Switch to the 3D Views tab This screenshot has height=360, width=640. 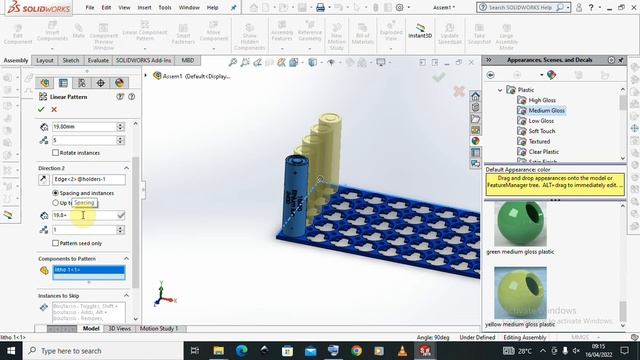(x=119, y=329)
